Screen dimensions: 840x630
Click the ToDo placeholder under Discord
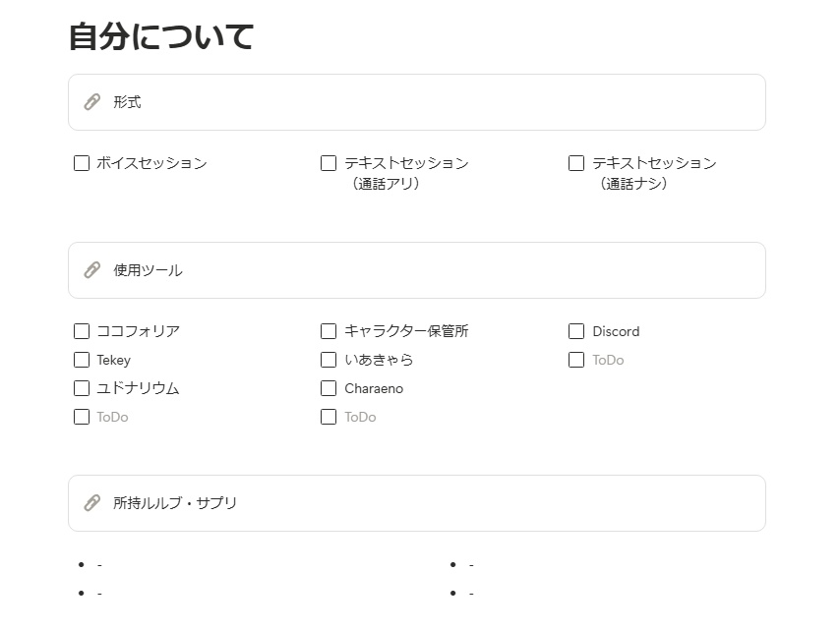[608, 360]
